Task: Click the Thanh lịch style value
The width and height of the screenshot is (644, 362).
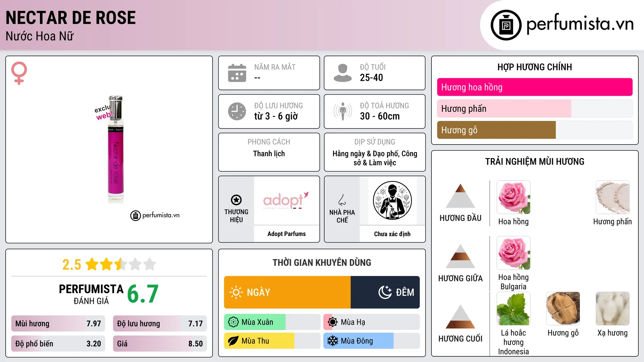Action: [x=269, y=154]
